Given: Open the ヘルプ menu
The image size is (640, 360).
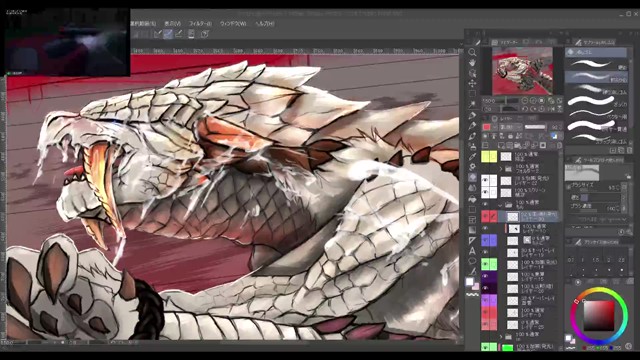Looking at the screenshot, I should (x=265, y=24).
